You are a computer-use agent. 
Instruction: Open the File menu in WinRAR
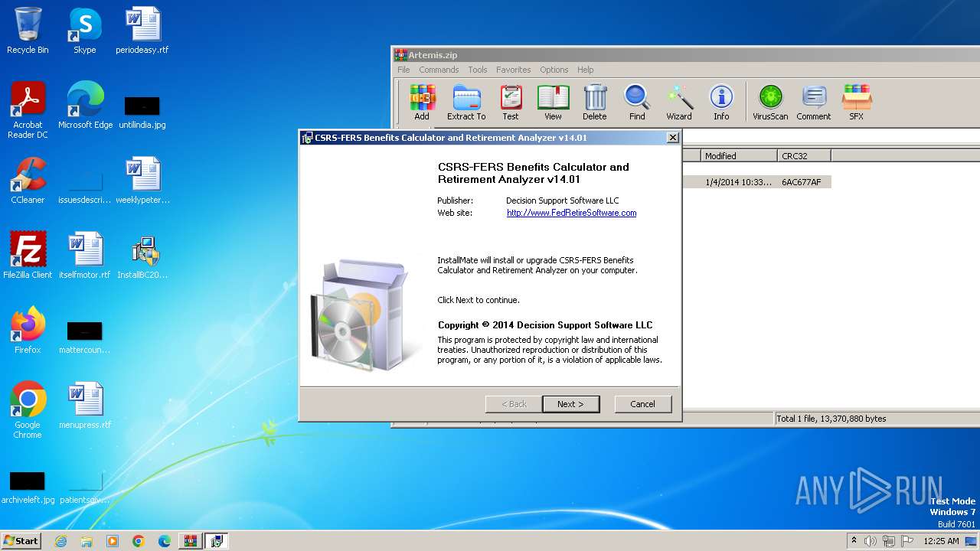[403, 70]
